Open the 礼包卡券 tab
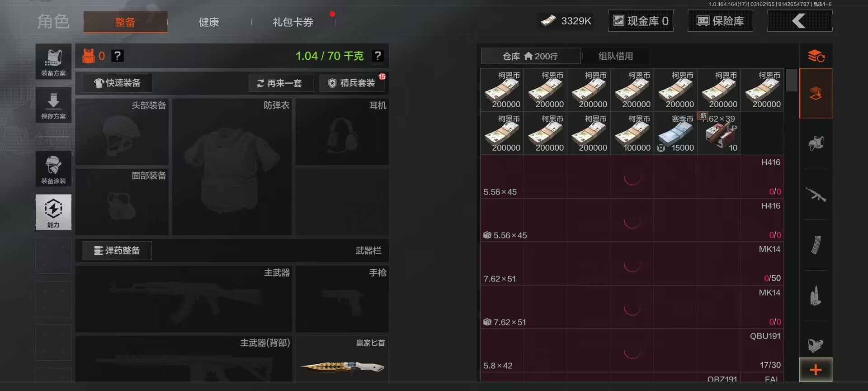Viewport: 868px width, 391px height. point(293,22)
